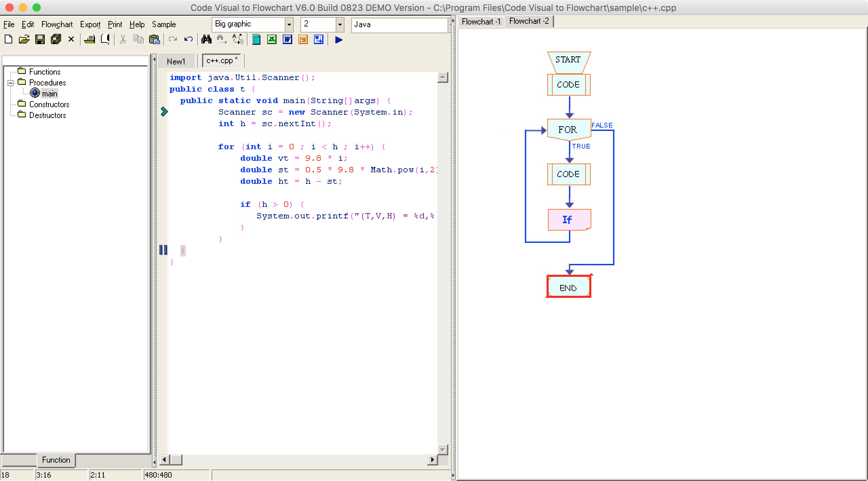
Task: Click the CODE block under the TRUE branch
Action: [569, 174]
